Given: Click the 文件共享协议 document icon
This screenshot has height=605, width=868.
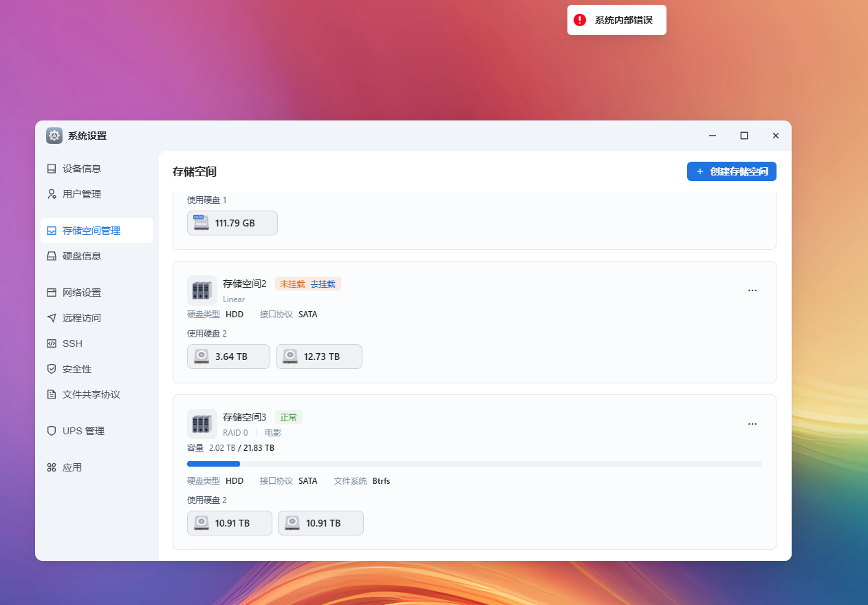Looking at the screenshot, I should tap(52, 394).
